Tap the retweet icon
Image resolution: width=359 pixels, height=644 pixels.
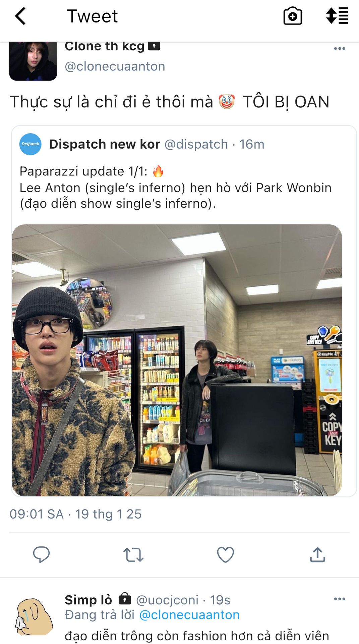click(x=133, y=555)
